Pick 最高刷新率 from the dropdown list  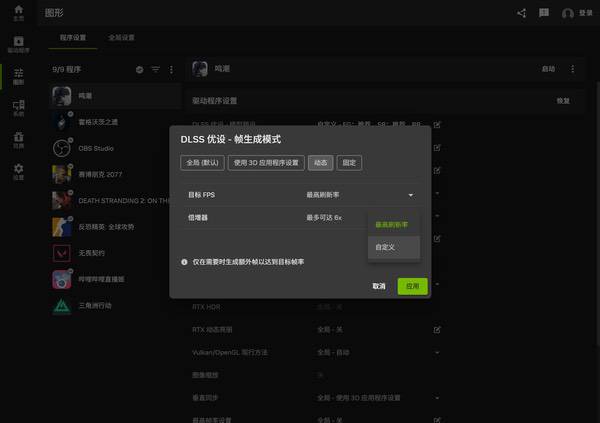394,225
